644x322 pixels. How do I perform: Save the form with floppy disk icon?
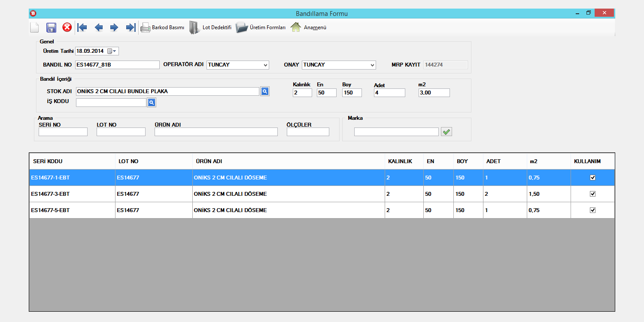[52, 27]
